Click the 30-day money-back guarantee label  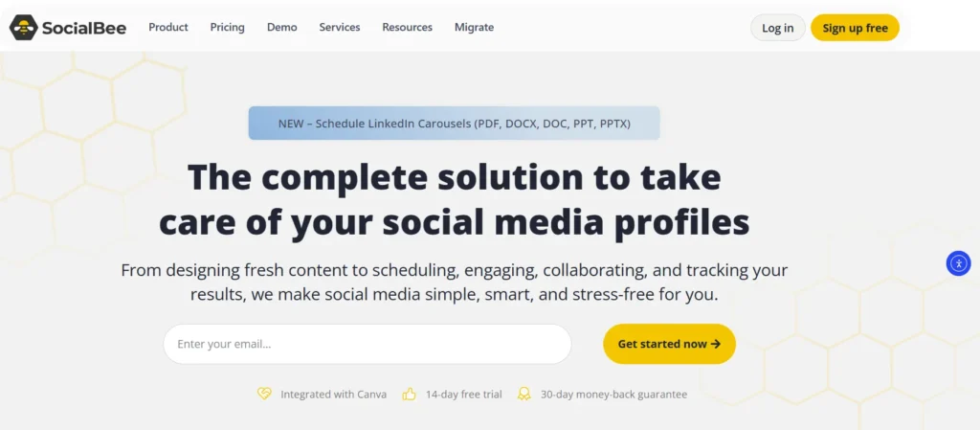(613, 395)
